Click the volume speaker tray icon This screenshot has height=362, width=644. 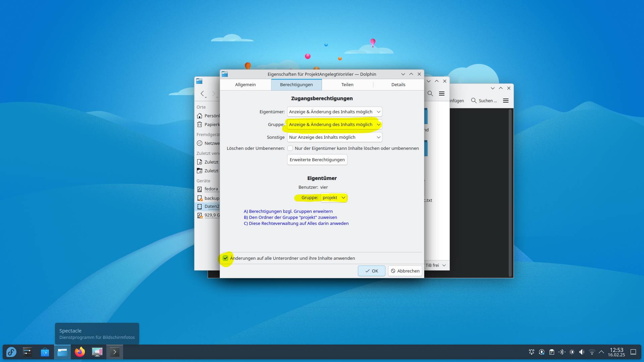click(x=582, y=352)
